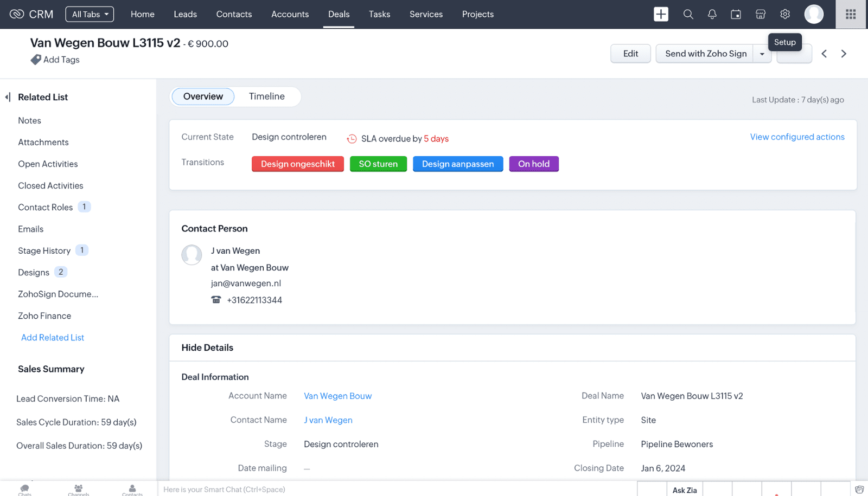The image size is (868, 496).
Task: Go to previous record arrow
Action: pos(824,54)
